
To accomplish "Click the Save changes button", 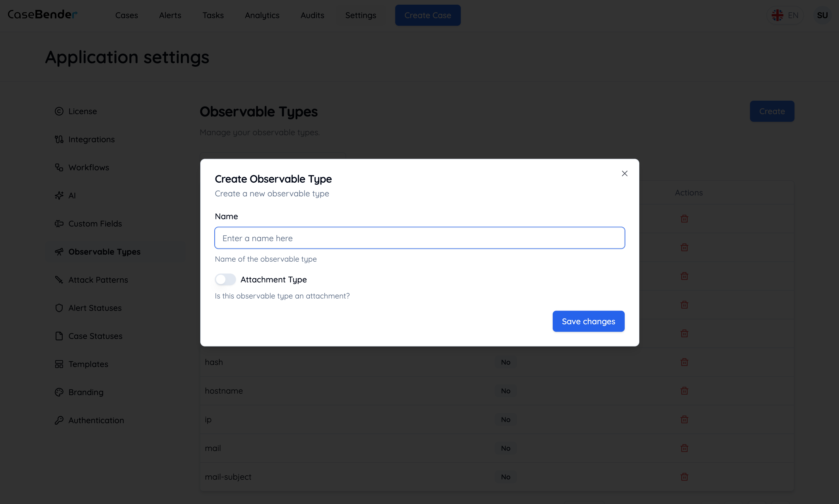I will coord(588,321).
